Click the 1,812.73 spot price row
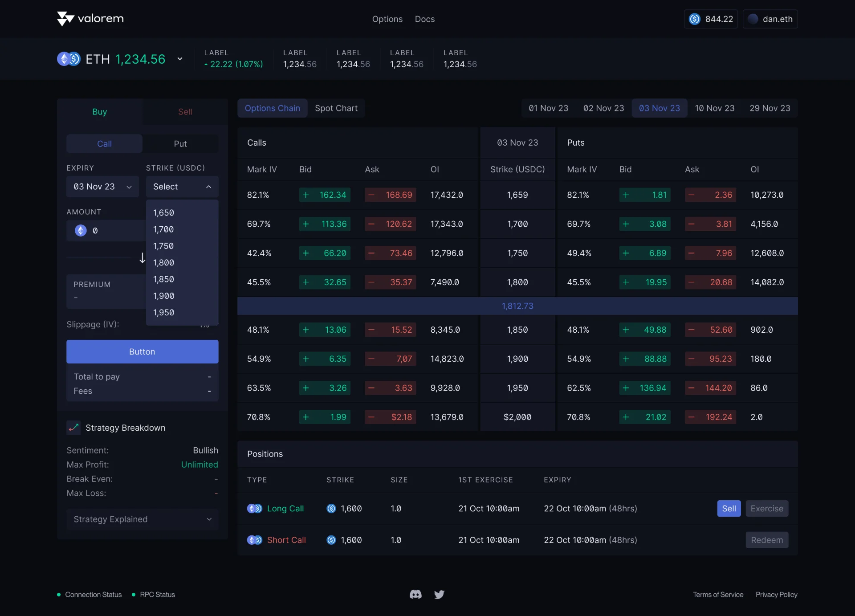The height and width of the screenshot is (616, 855). tap(517, 306)
